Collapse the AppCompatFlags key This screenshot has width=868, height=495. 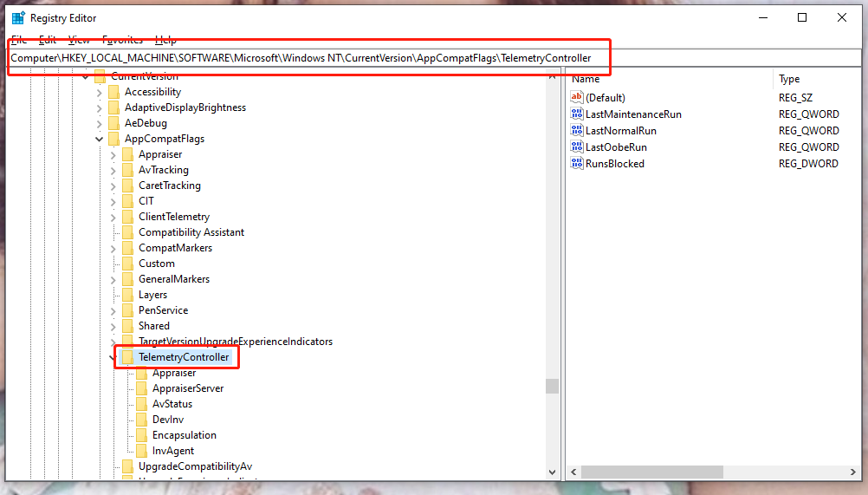100,139
